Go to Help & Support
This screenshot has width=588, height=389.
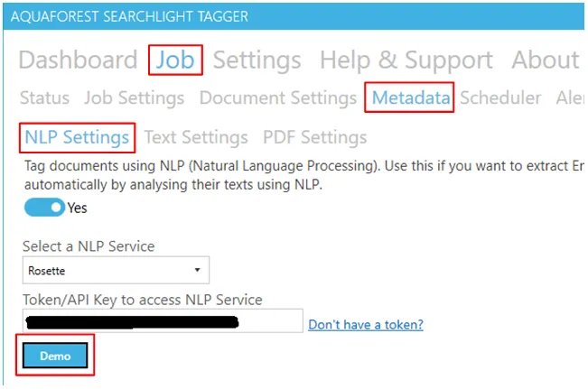406,60
